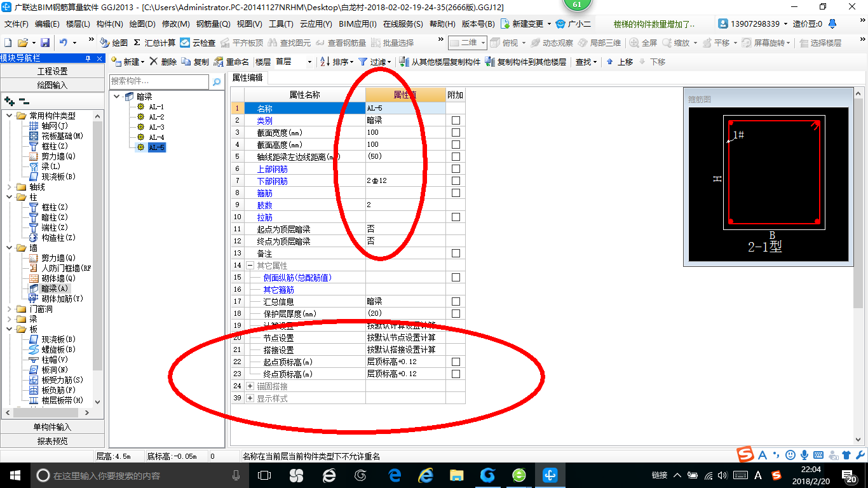
Task: Select 筏板基础(M) in the tree
Action: (x=56, y=136)
